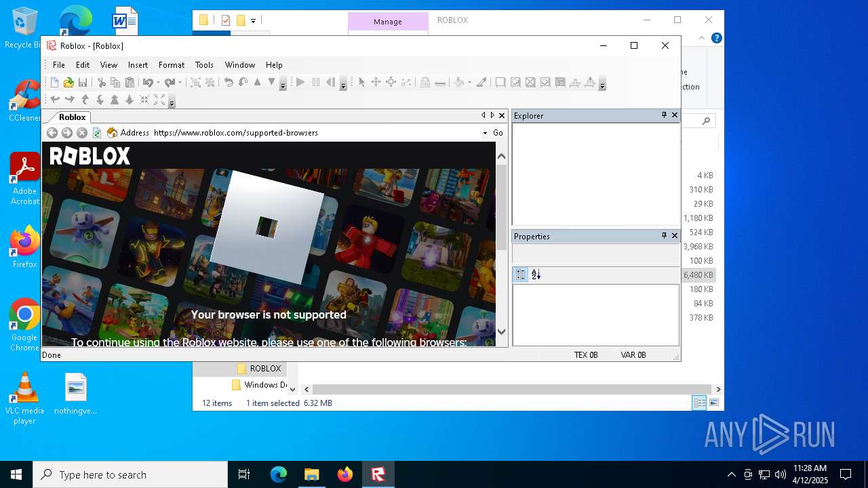Open File Explorer from the taskbar
This screenshot has height=488, width=868.
311,474
